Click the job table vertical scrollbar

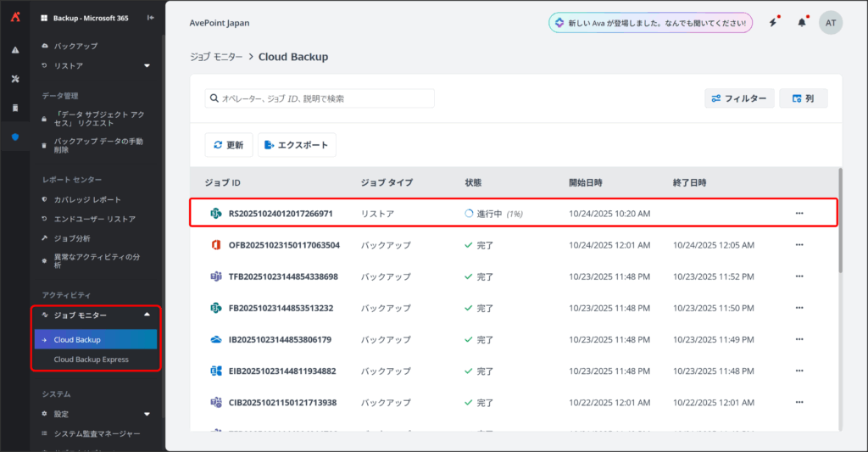tap(840, 220)
